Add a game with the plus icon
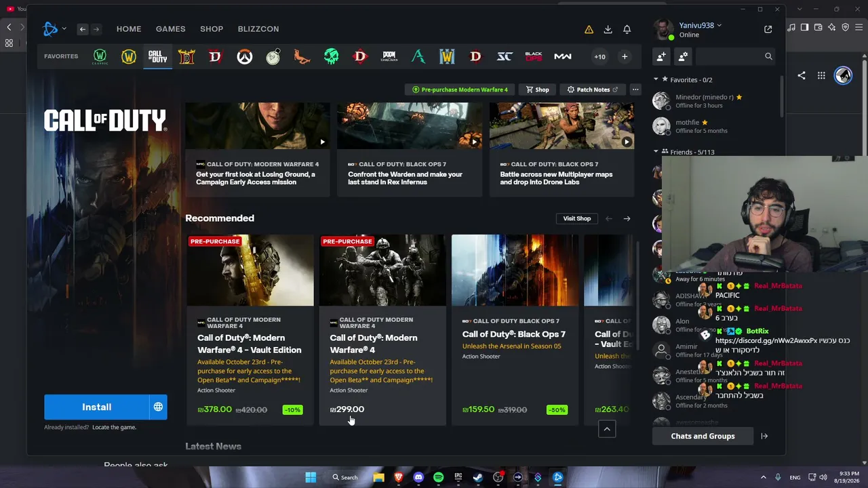Viewport: 868px width, 488px height. coord(625,57)
